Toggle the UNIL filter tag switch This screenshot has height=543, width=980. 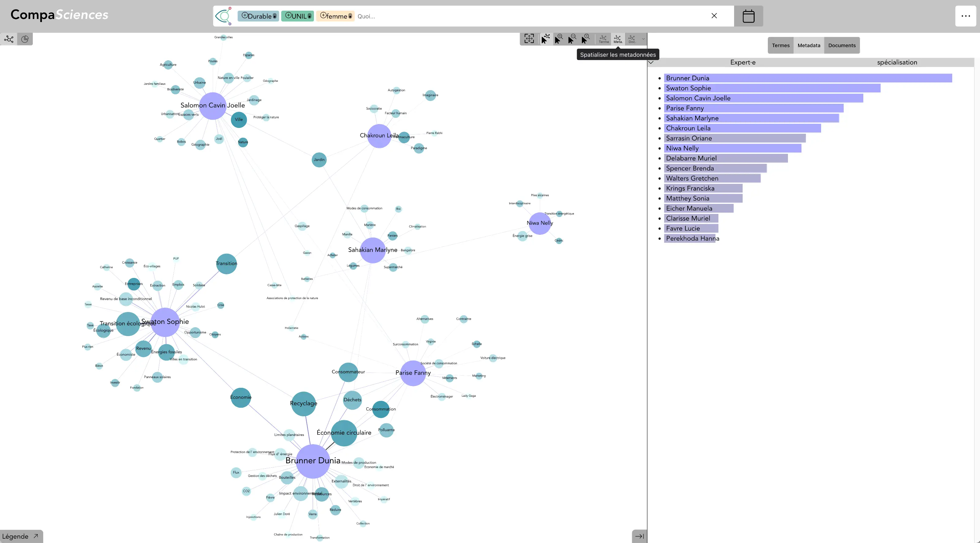pyautogui.click(x=309, y=16)
